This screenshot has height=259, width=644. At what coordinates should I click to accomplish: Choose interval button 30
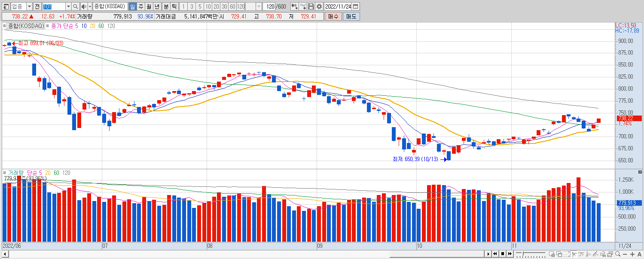click(224, 6)
